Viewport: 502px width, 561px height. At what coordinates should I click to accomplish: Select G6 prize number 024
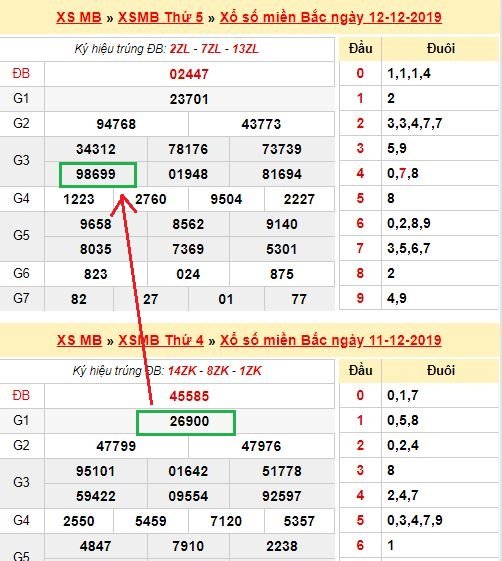(x=188, y=274)
